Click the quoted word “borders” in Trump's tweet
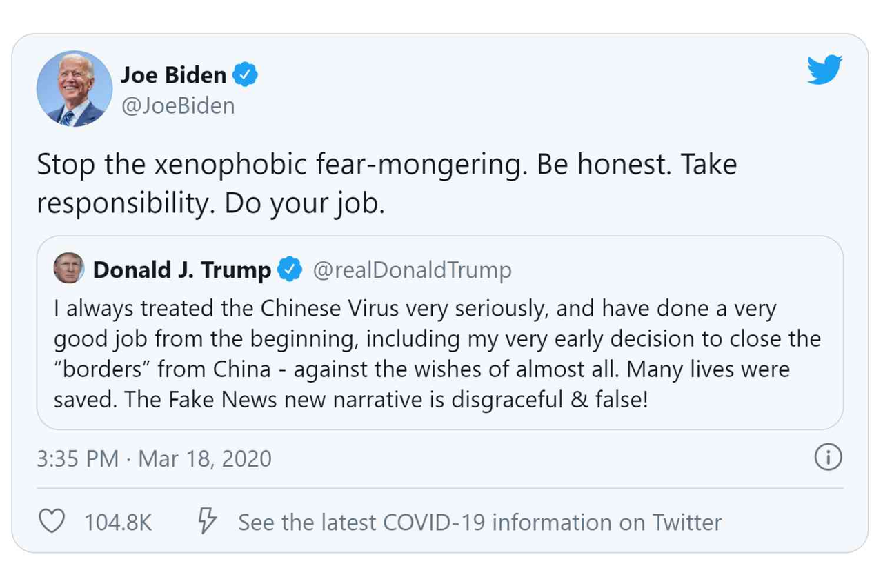The width and height of the screenshot is (883, 588). 101,369
